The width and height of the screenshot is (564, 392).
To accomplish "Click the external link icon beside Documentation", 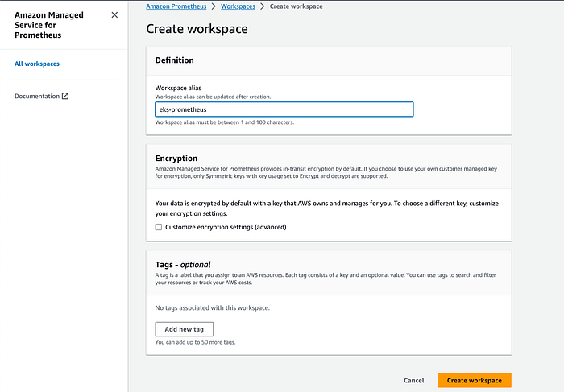I will click(x=66, y=97).
